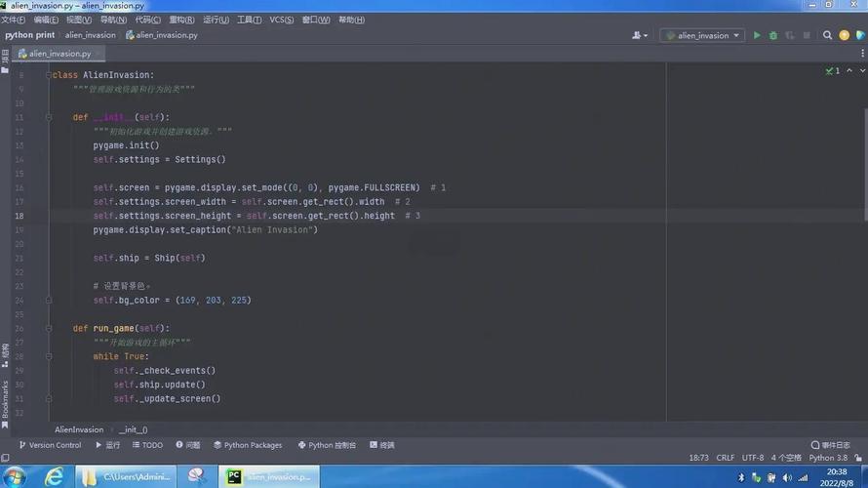Go to next highlighted problem arrow

click(862, 71)
